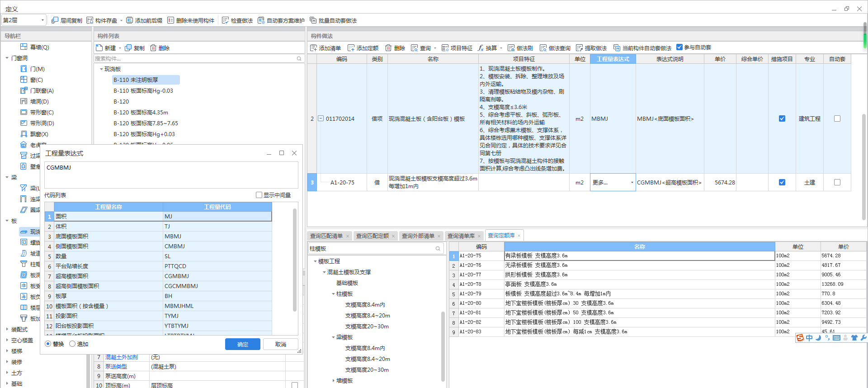Toggle 措施项目 checkbox for row A1-20-75
Image resolution: width=868 pixels, height=388 pixels.
[x=782, y=182]
